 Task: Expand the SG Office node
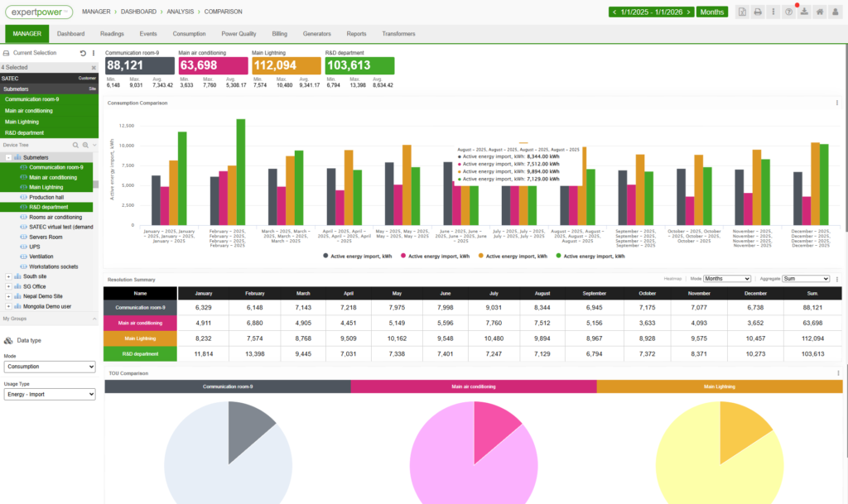point(8,287)
